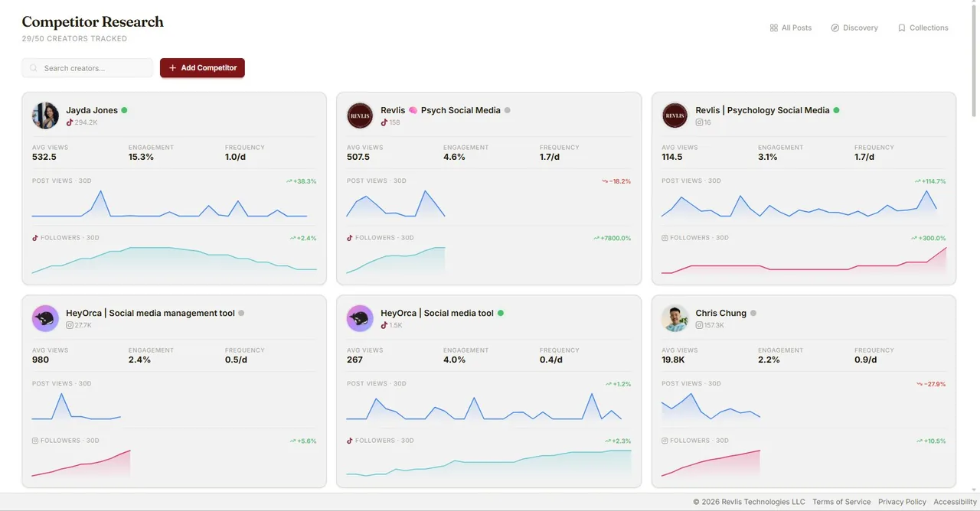Open Jayda Jones creator name
The image size is (980, 511).
click(92, 110)
